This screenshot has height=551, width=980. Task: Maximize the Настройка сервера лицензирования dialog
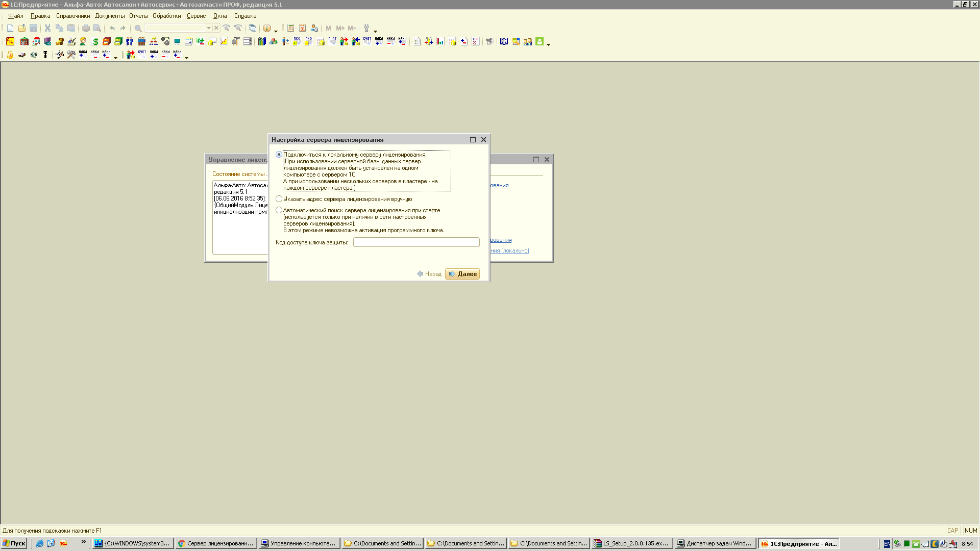click(x=473, y=140)
